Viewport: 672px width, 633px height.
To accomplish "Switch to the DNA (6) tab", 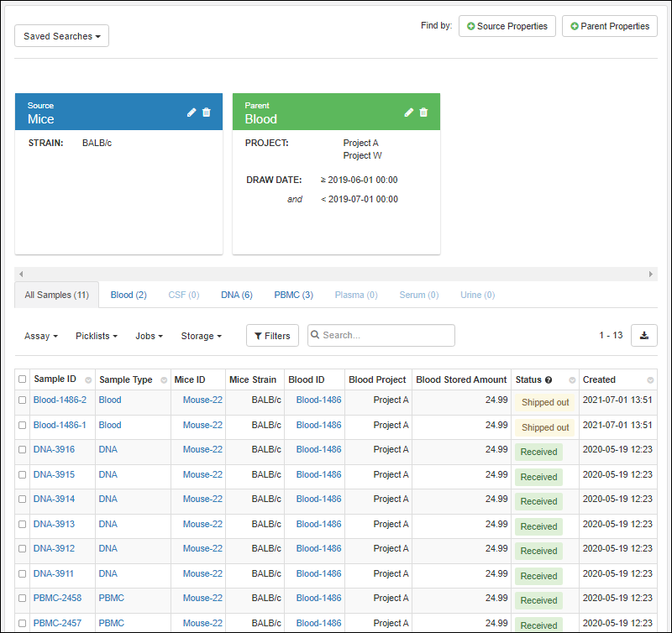I will [x=236, y=295].
